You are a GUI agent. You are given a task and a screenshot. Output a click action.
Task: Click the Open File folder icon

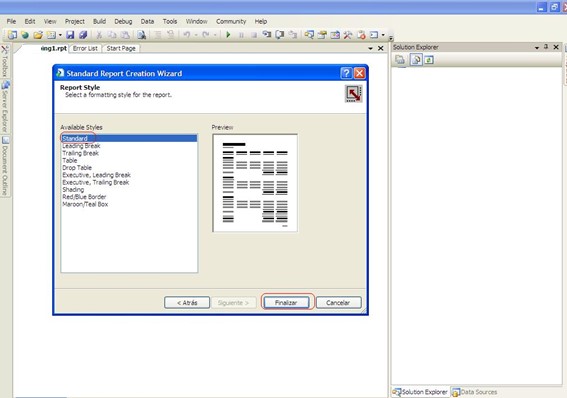click(x=38, y=35)
